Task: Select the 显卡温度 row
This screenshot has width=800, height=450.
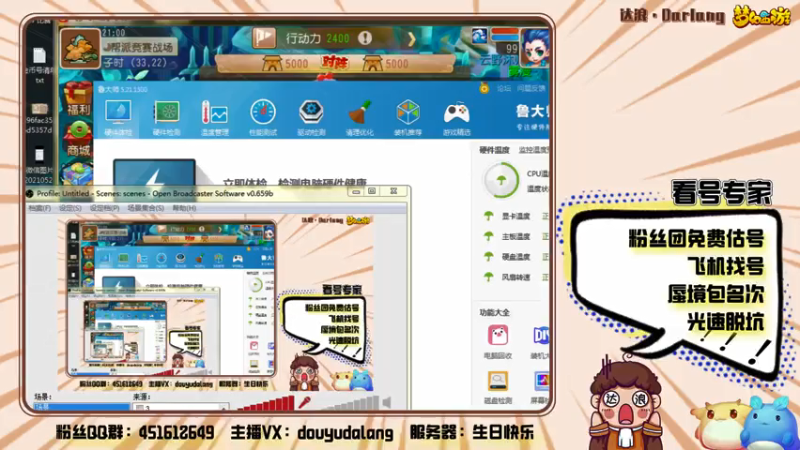Action: [x=515, y=216]
